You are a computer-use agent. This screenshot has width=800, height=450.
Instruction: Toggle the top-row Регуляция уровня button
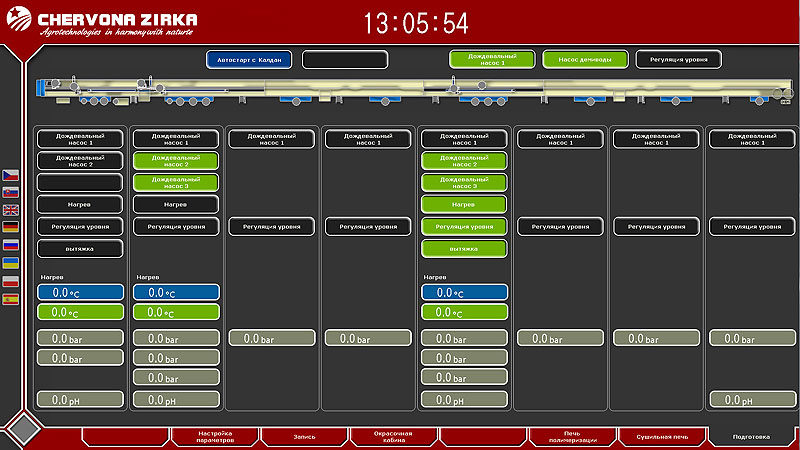679,60
